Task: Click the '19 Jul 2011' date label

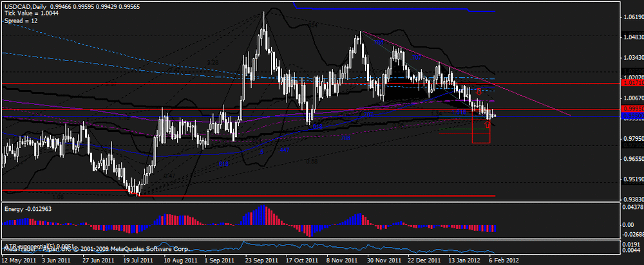Action: point(138,260)
